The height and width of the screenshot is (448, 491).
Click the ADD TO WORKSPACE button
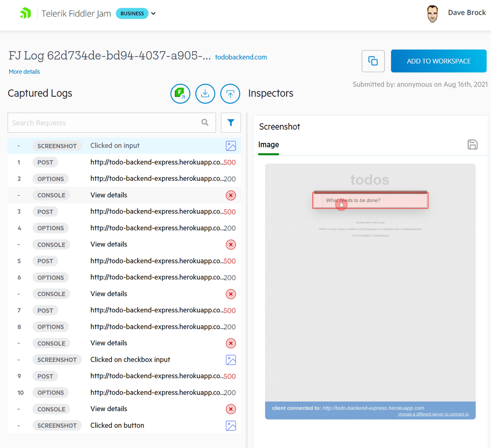coord(438,61)
